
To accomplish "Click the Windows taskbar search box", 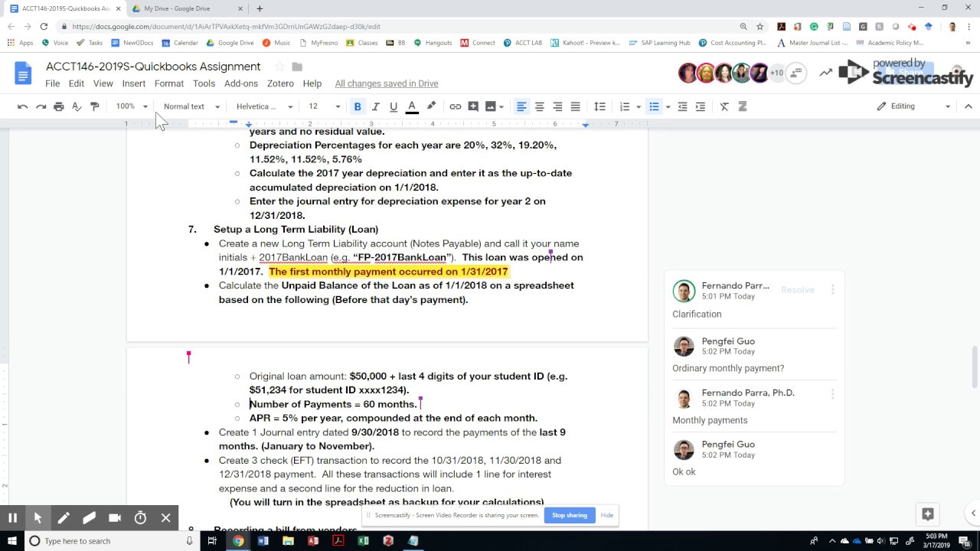I will 111,541.
